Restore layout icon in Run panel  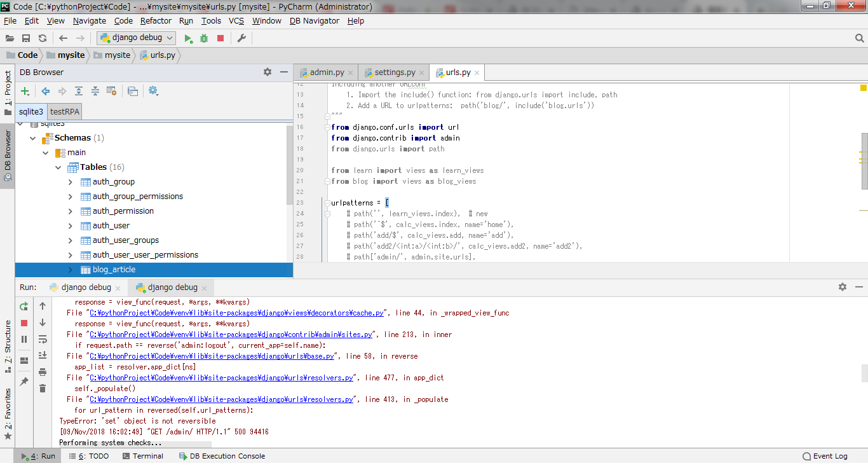coord(24,361)
